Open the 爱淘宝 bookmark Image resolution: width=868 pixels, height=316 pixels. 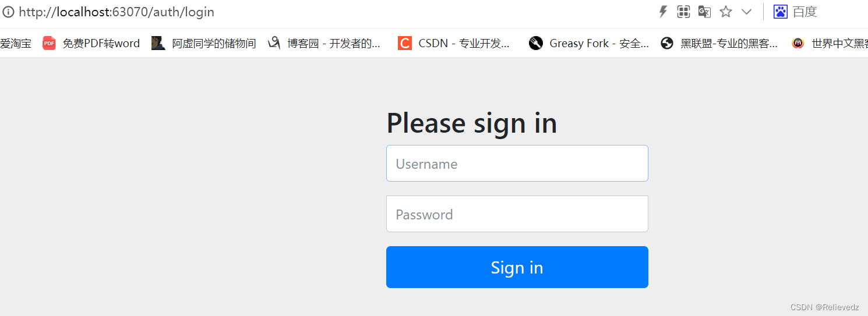16,43
